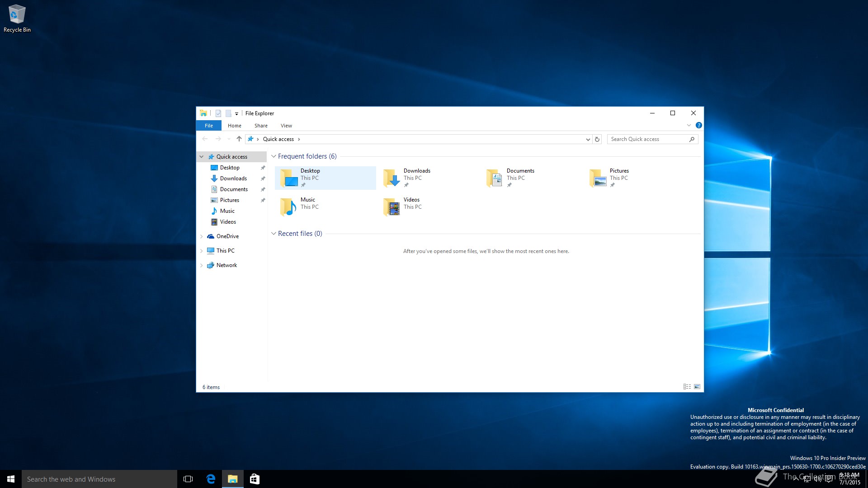Open Task View from the taskbar
The image size is (868, 488).
click(188, 479)
